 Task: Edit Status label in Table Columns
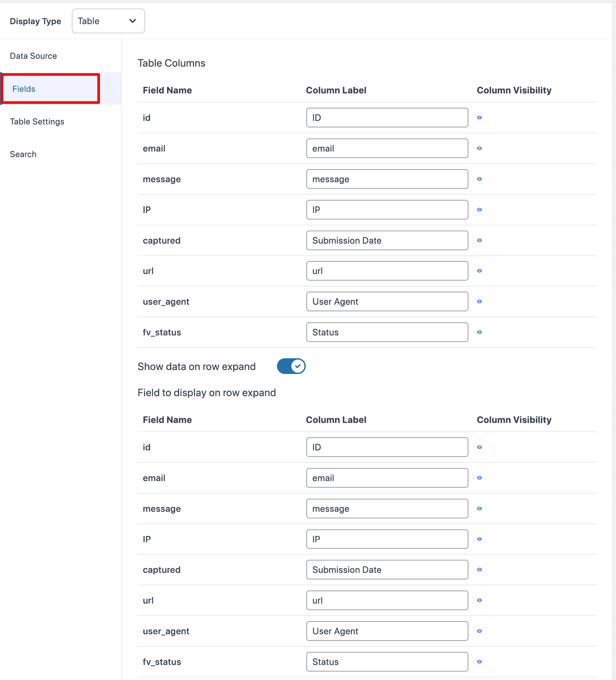coord(387,332)
